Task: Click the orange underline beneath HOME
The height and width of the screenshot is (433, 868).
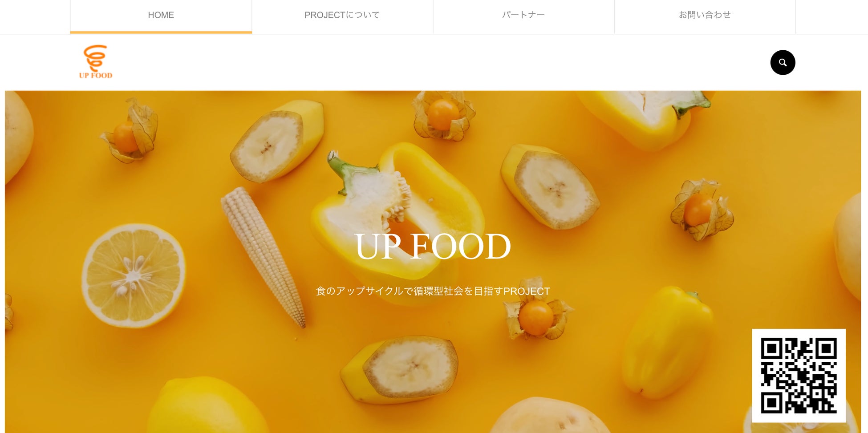Action: [x=161, y=32]
